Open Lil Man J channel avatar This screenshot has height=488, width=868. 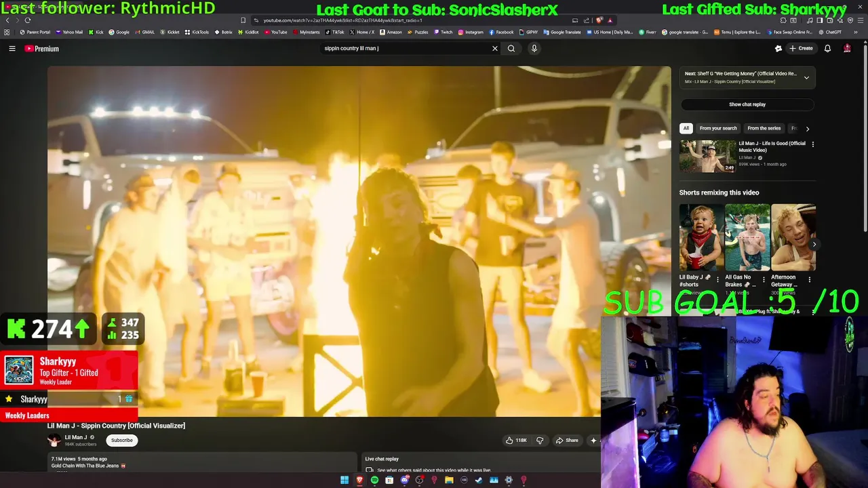pyautogui.click(x=54, y=441)
